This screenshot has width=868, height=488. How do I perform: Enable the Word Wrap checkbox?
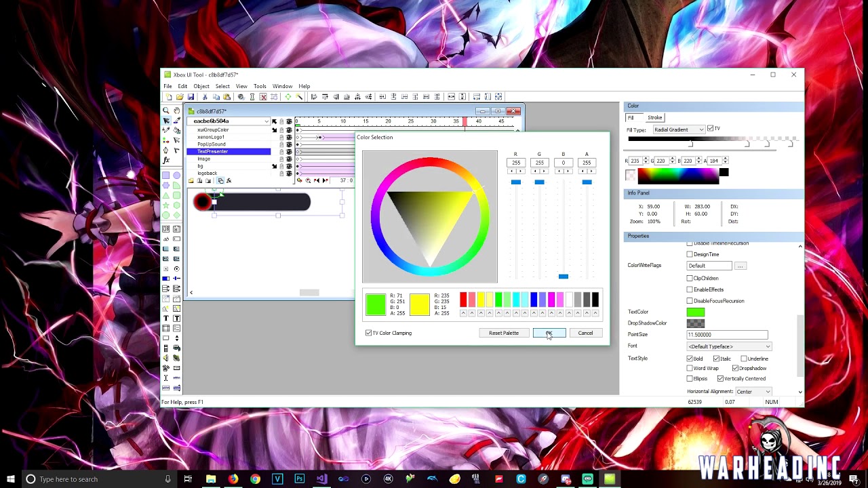click(x=690, y=369)
